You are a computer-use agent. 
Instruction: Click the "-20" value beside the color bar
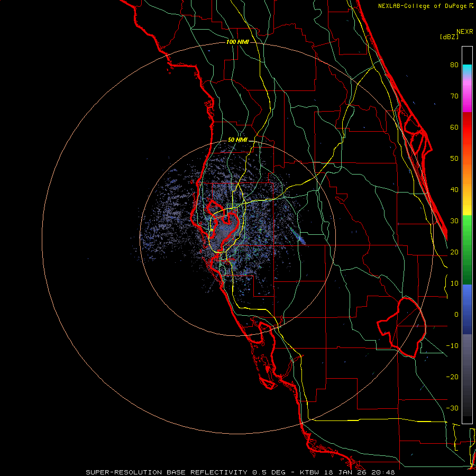[x=452, y=377]
